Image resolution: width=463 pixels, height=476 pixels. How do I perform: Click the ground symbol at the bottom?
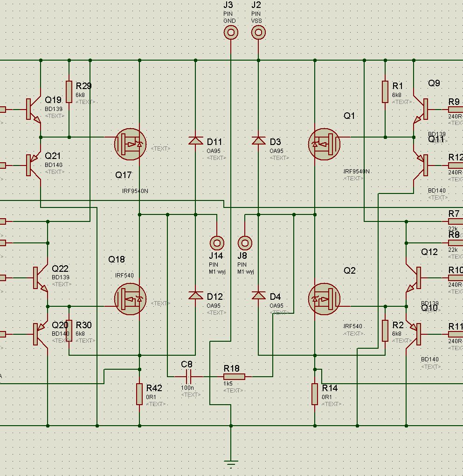[231, 464]
